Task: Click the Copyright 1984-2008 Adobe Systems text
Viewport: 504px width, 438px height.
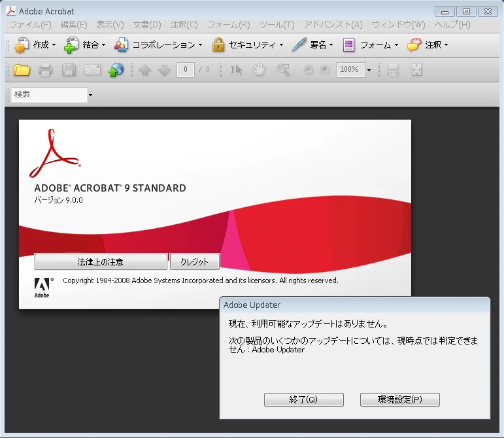Action: 201,280
